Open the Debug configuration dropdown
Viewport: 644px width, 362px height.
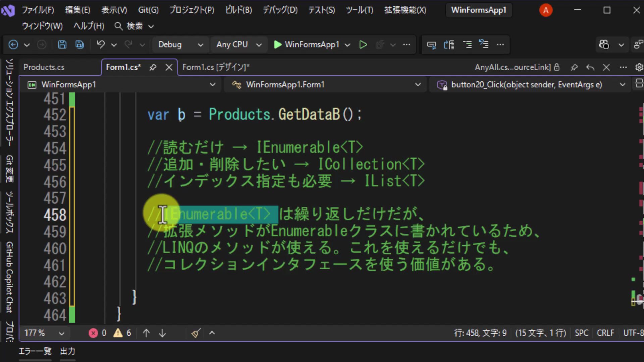pyautogui.click(x=180, y=45)
